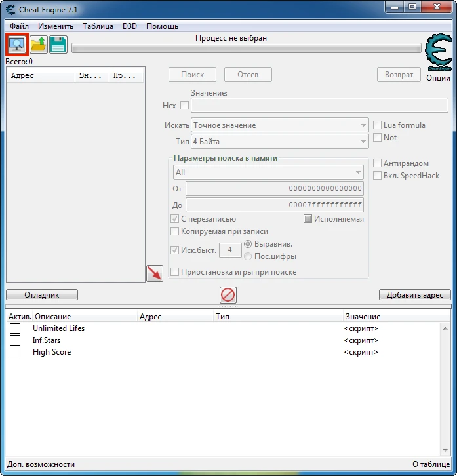Click Доп. возможности in status bar
Image resolution: width=457 pixels, height=476 pixels.
tap(41, 464)
